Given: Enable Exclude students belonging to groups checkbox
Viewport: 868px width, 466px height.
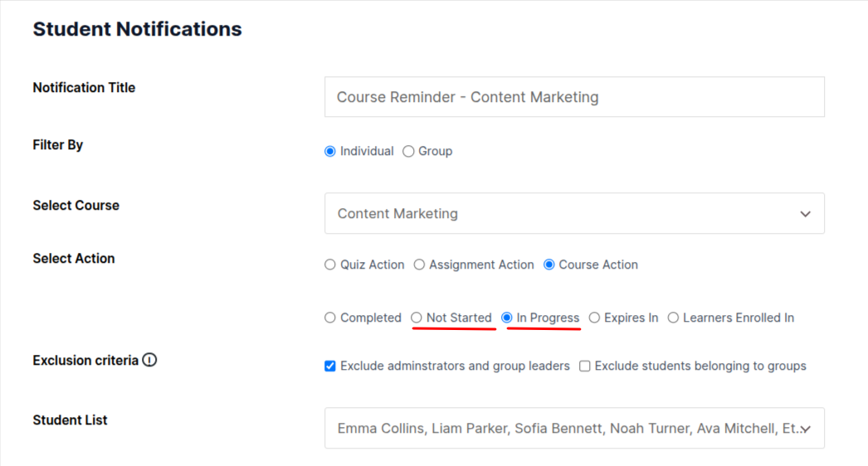Looking at the screenshot, I should tap(585, 366).
